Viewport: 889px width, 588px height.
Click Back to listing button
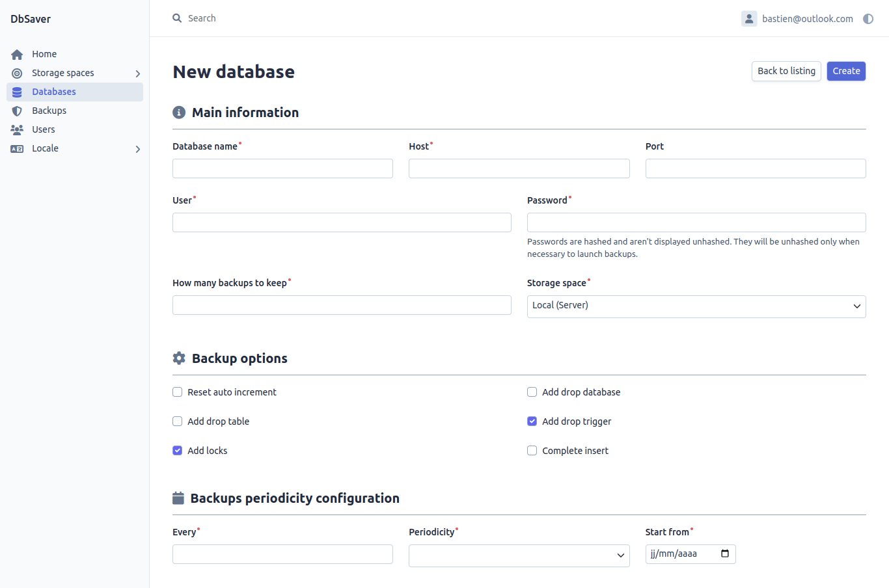(x=786, y=71)
